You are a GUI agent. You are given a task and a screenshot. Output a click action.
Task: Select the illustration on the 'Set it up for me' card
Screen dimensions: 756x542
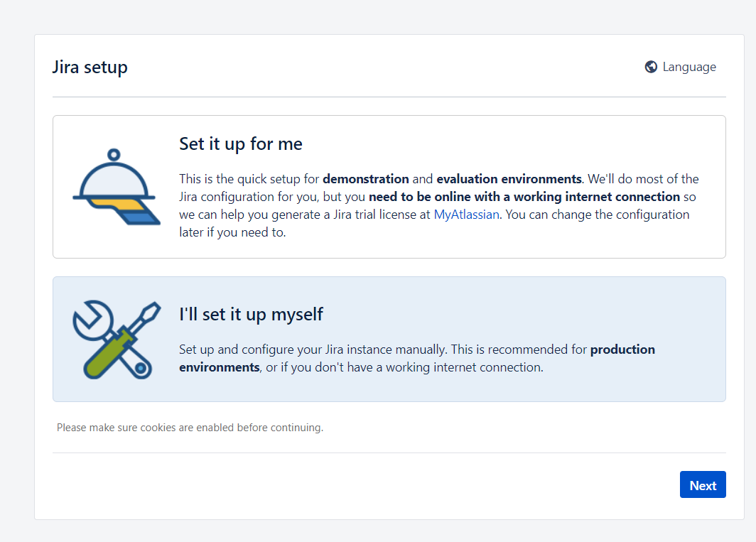coord(116,186)
